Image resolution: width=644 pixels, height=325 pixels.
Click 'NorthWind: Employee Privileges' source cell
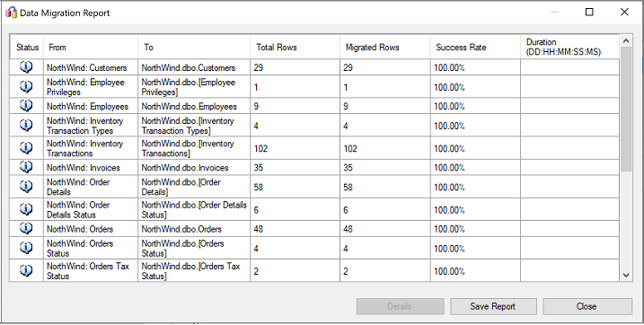pyautogui.click(x=91, y=86)
